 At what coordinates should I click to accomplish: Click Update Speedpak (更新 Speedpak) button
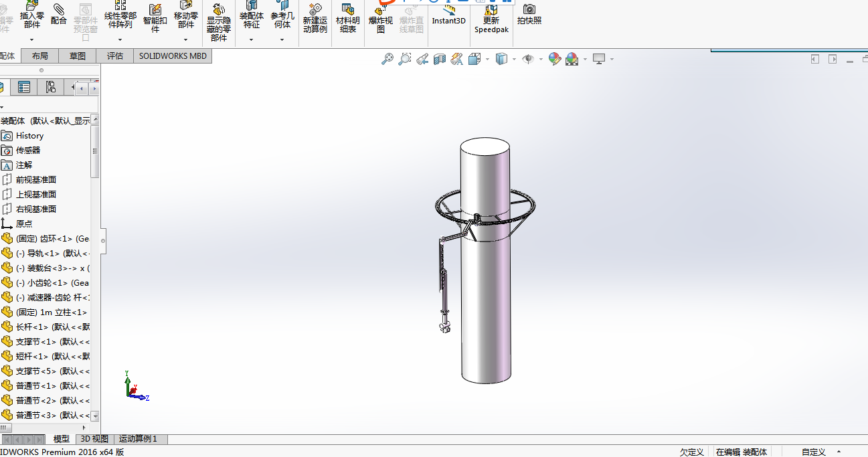pos(491,19)
